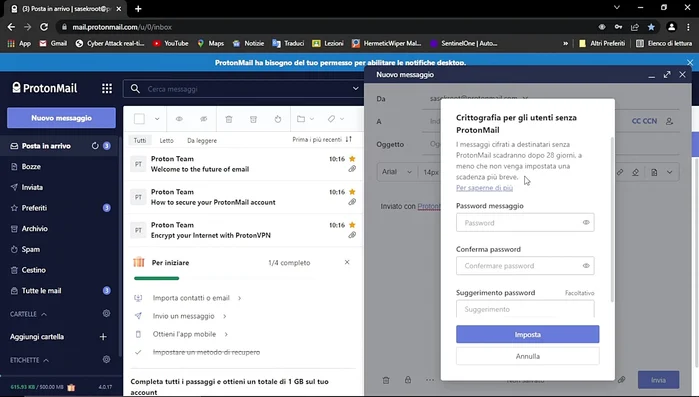Open label settings gear beside ETICHETTE
Image resolution: width=699 pixels, height=397 pixels.
[x=106, y=359]
